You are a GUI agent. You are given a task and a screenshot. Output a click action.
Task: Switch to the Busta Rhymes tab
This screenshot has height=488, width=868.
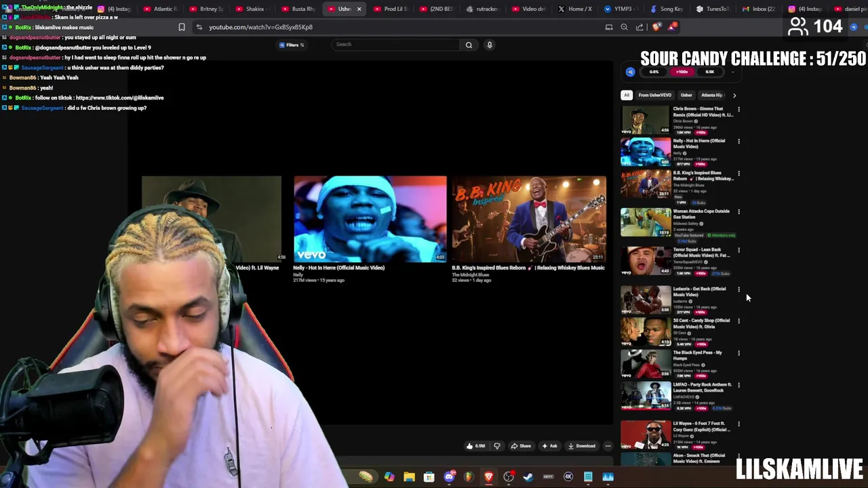click(x=298, y=9)
